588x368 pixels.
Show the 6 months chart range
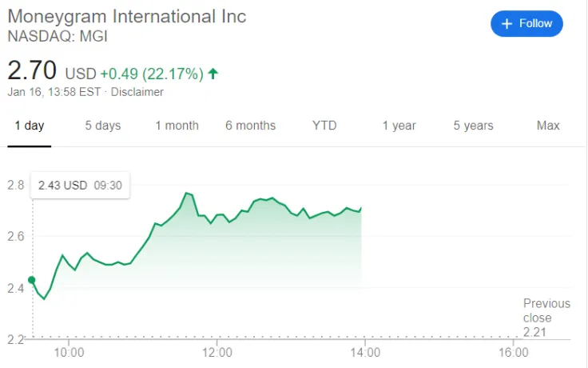point(251,126)
